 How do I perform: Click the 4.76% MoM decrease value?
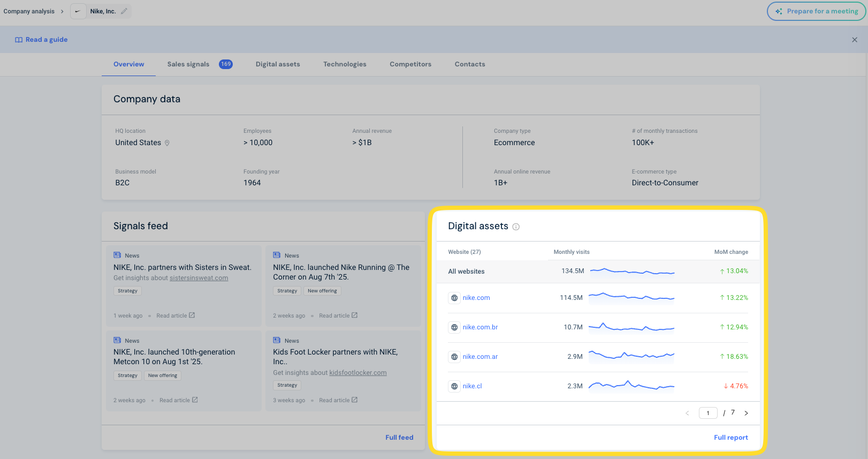(x=736, y=386)
